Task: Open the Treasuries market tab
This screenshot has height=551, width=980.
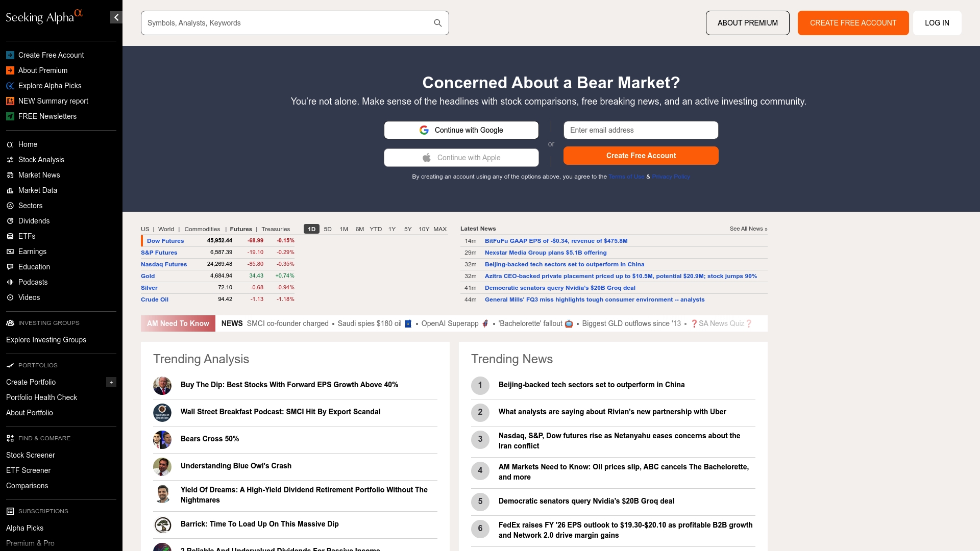Action: click(x=276, y=229)
